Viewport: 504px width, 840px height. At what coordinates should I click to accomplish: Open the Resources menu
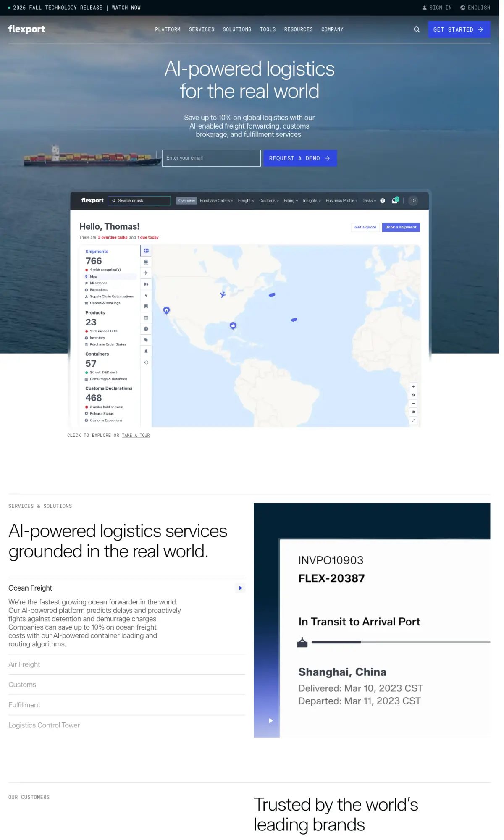click(x=298, y=29)
